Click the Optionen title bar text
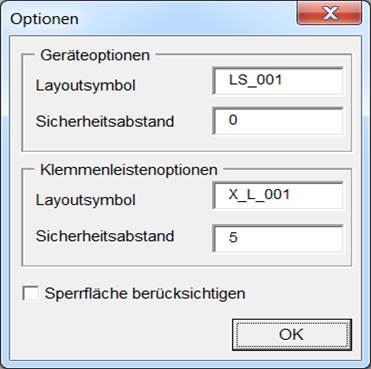 44,20
